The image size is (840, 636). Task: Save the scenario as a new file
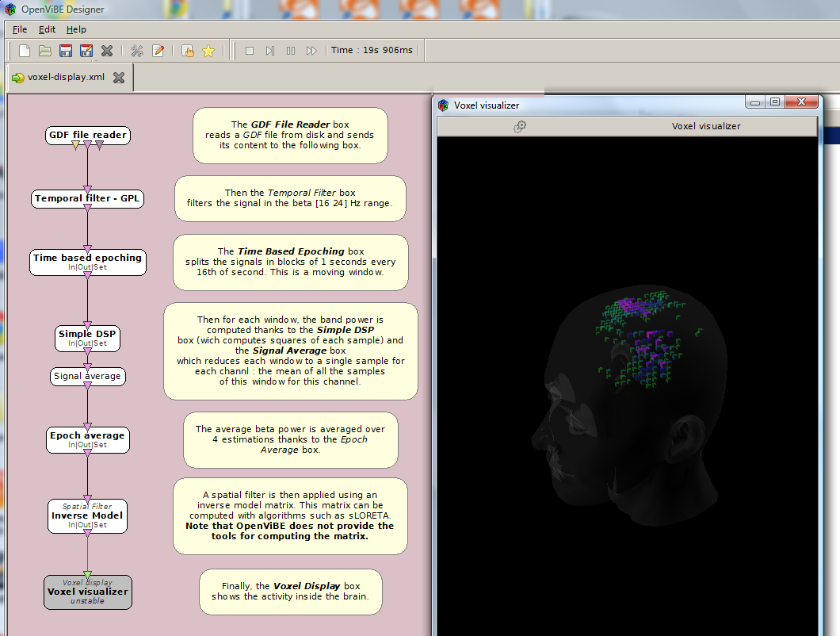86,50
